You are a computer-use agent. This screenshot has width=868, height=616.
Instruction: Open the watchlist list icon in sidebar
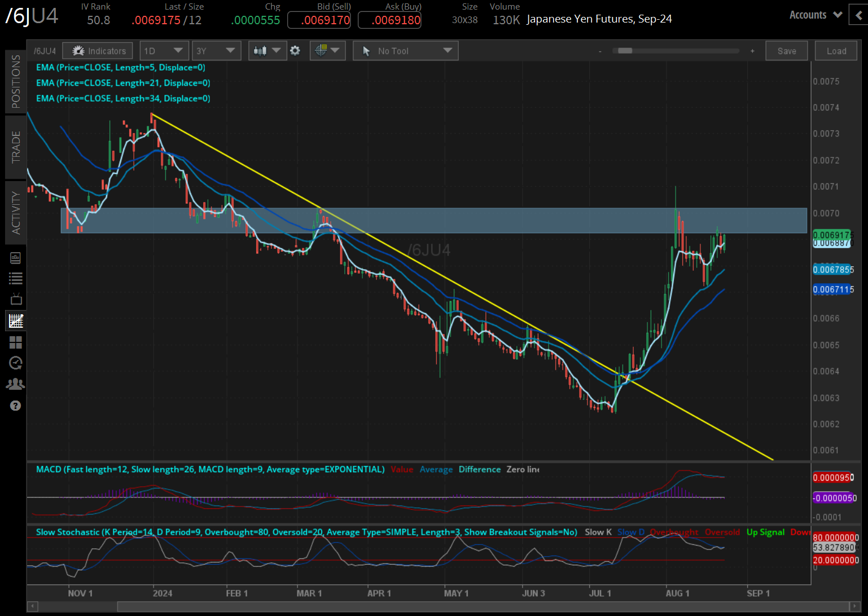[x=16, y=278]
